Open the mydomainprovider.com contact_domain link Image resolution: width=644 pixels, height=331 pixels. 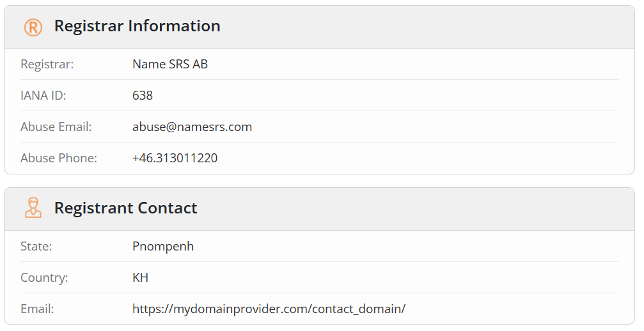pos(269,309)
